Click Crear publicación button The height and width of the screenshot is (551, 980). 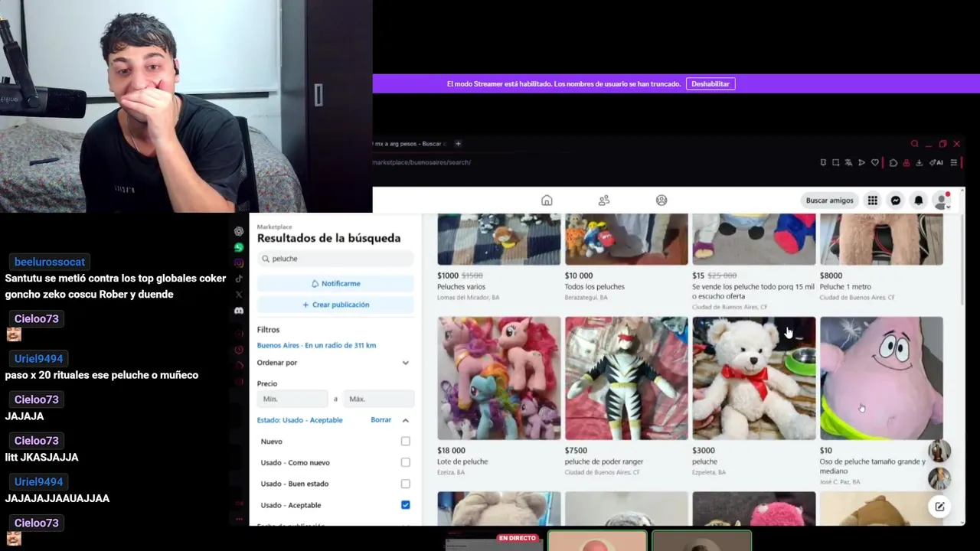point(335,305)
